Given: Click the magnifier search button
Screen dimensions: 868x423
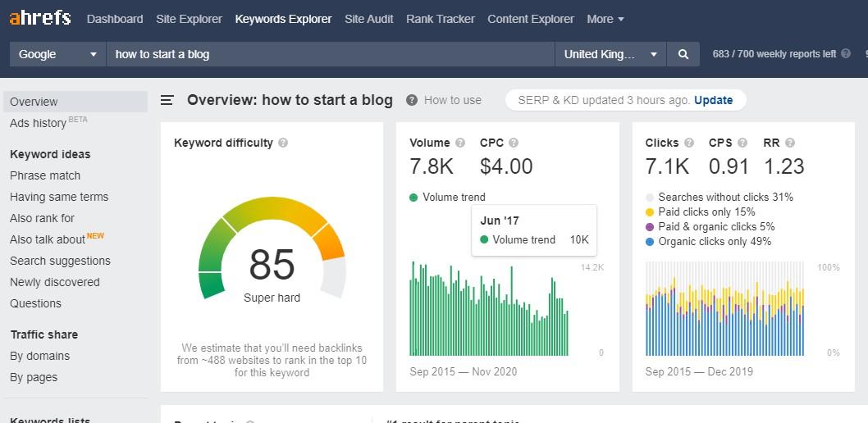Looking at the screenshot, I should coord(683,54).
